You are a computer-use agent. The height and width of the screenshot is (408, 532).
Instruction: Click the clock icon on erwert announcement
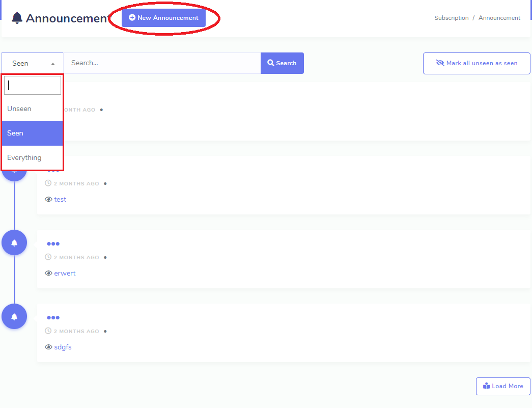click(48, 257)
